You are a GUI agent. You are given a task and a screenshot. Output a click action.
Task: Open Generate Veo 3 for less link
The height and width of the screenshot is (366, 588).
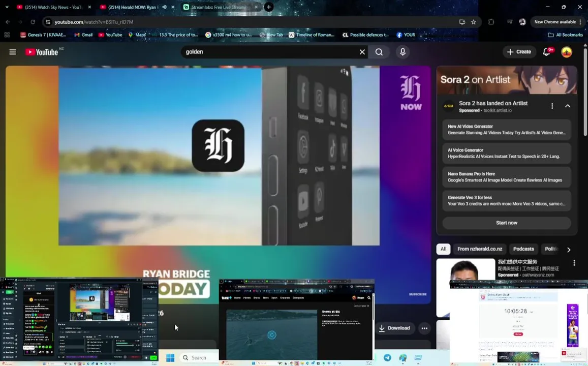506,200
